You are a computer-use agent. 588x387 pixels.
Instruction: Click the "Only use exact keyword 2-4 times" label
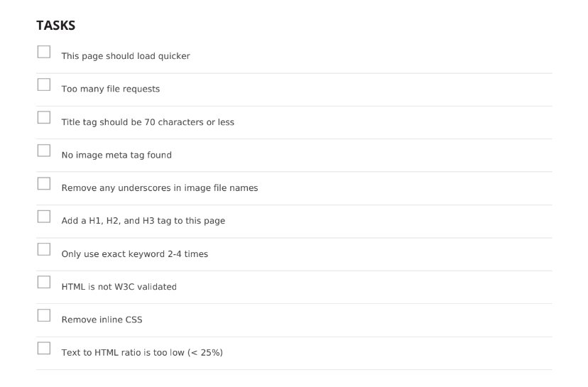point(135,254)
